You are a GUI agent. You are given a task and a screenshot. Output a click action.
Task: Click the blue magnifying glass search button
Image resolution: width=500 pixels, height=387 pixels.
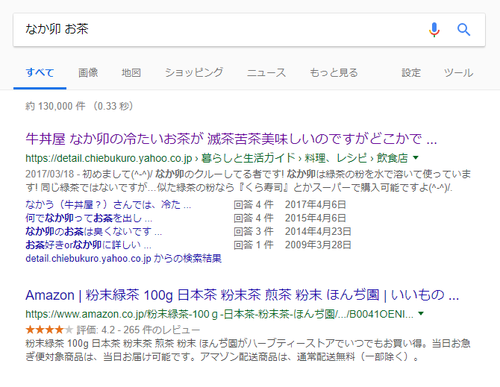[463, 30]
